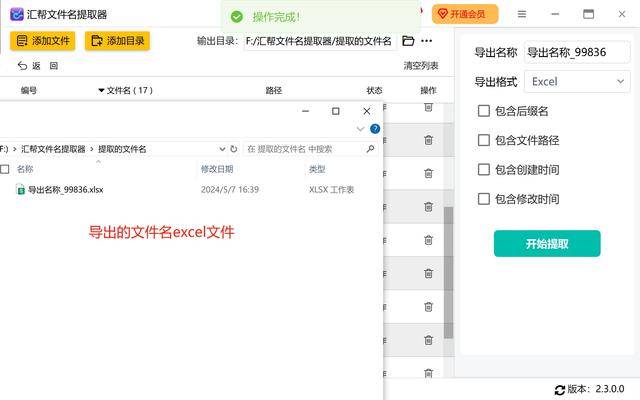Enable the 包含文件路径 checkbox
Viewport: 640px width, 400px height.
point(484,140)
